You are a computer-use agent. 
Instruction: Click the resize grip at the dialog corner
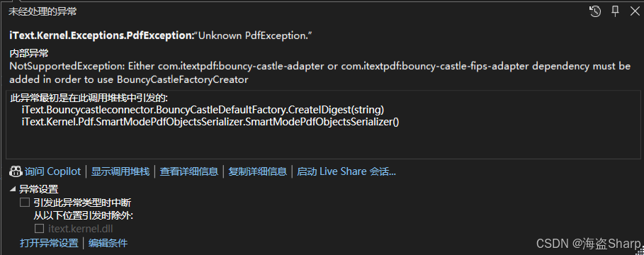[640, 251]
